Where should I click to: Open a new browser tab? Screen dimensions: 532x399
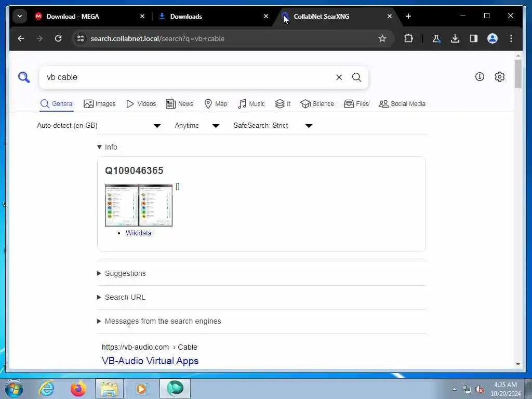pos(408,16)
